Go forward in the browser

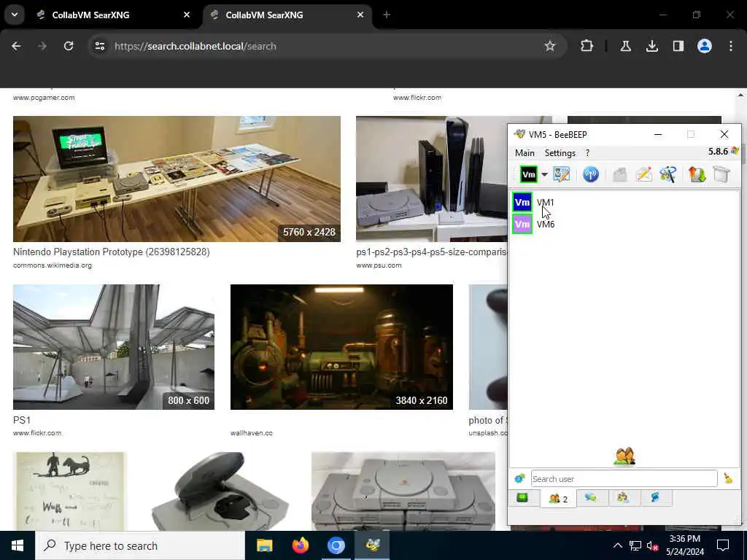coord(42,46)
